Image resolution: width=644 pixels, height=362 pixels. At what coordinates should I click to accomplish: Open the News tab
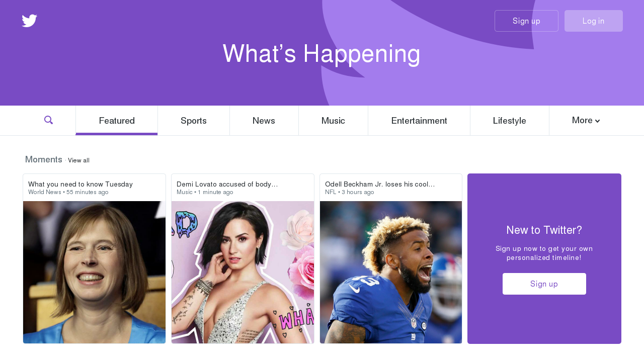[x=264, y=121]
